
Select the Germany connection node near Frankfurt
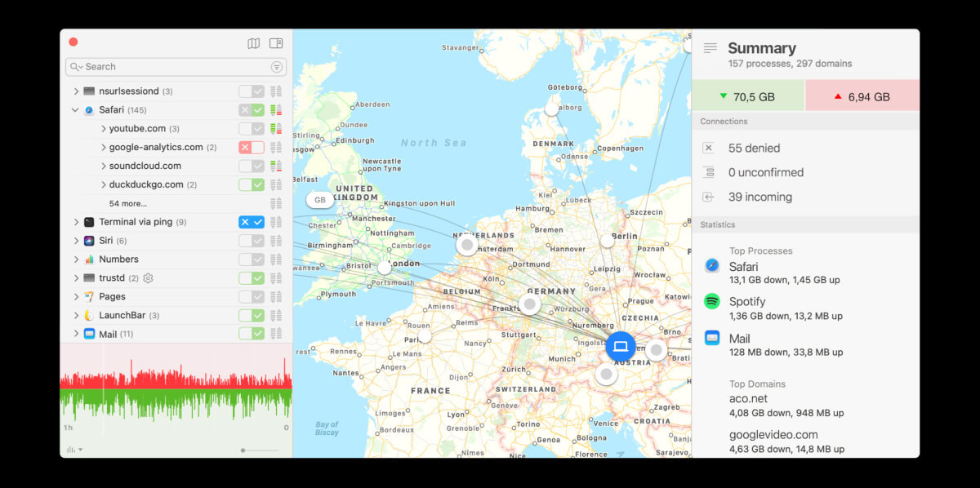click(x=530, y=305)
